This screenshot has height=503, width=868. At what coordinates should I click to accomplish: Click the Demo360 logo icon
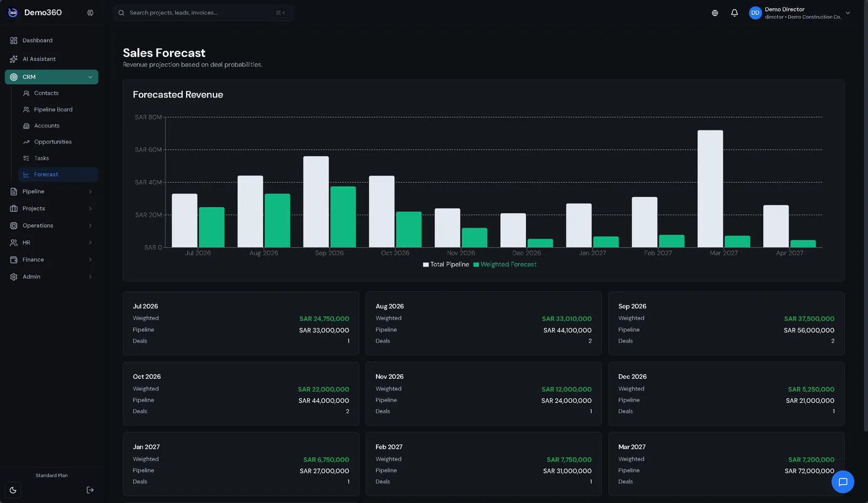pyautogui.click(x=13, y=12)
